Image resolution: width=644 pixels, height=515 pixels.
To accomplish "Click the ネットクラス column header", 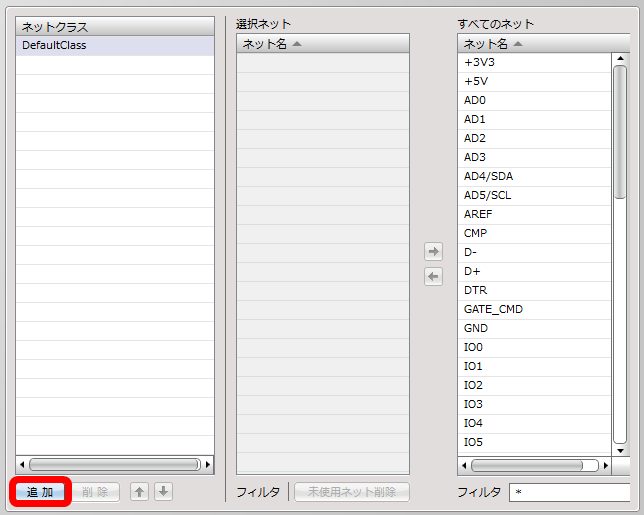I will [x=115, y=27].
